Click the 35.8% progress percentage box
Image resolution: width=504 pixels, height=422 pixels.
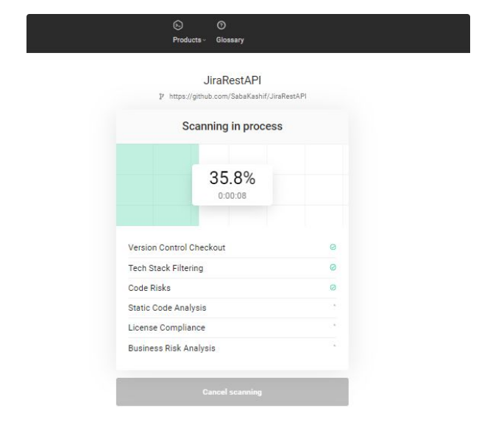[232, 184]
